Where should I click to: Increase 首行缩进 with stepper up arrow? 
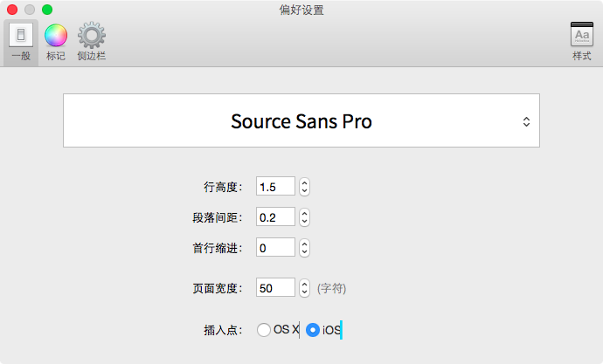click(x=305, y=244)
